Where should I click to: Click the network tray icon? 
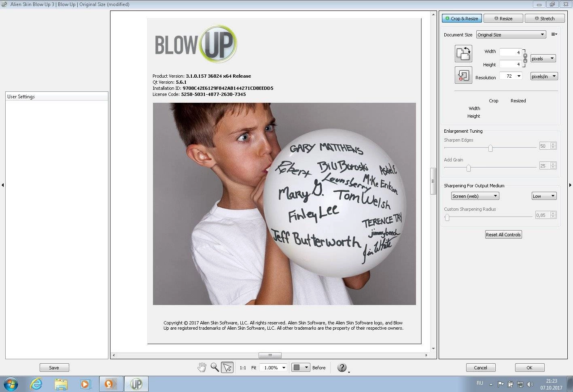[520, 384]
